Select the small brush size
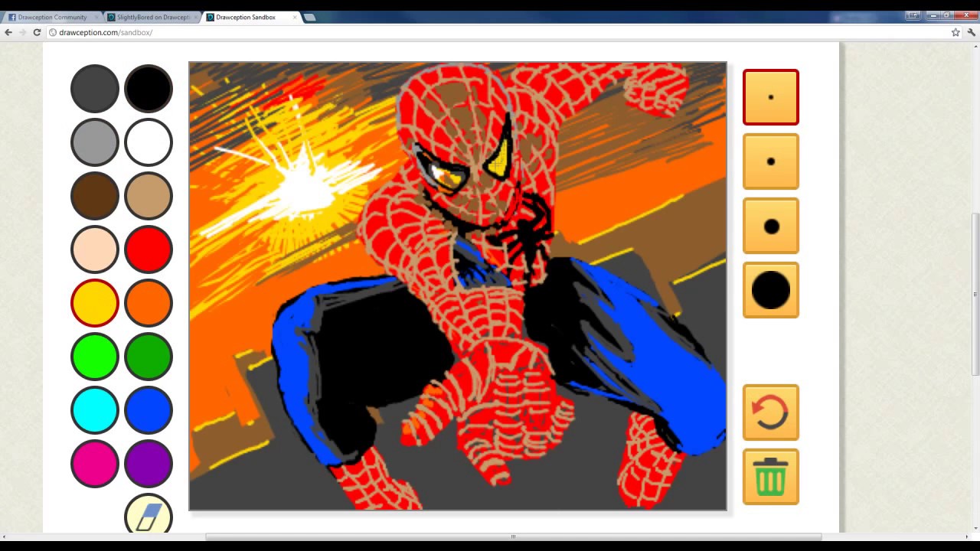The height and width of the screenshot is (551, 980). pyautogui.click(x=771, y=161)
